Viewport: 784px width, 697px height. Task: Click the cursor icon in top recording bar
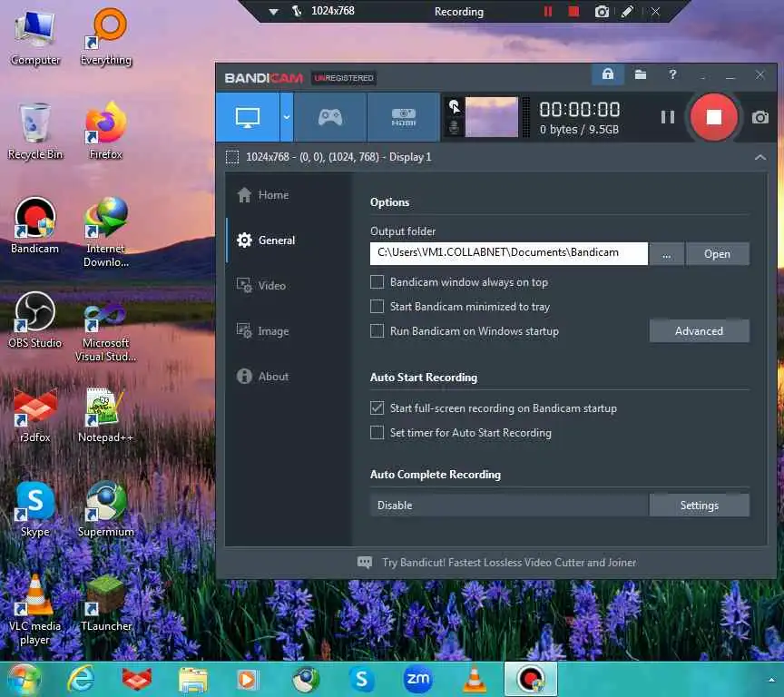click(297, 11)
